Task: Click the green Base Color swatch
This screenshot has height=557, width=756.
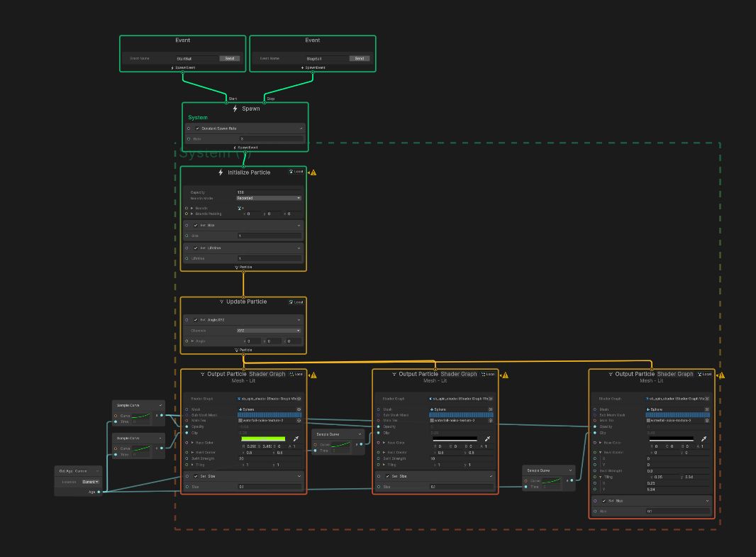Action: 262,439
